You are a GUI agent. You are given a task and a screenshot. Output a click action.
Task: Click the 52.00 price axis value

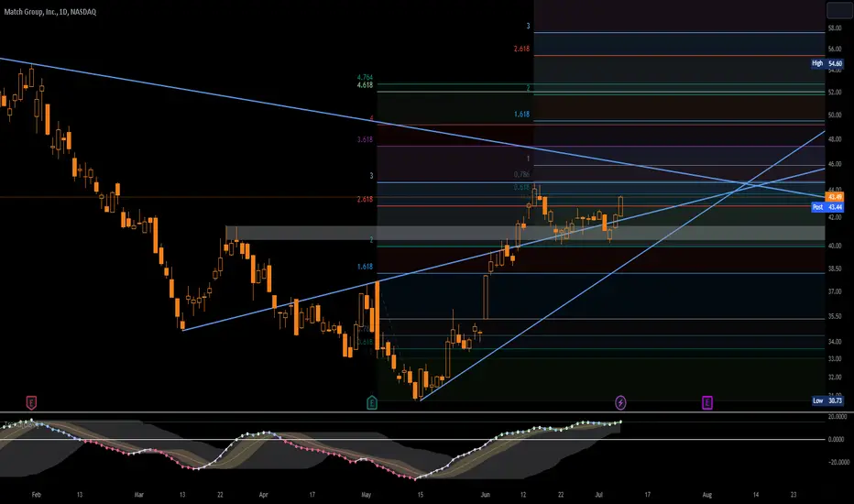click(x=835, y=93)
